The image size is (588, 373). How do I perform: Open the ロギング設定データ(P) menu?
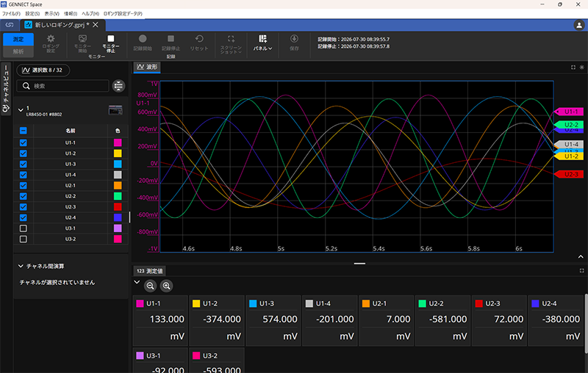pyautogui.click(x=123, y=13)
